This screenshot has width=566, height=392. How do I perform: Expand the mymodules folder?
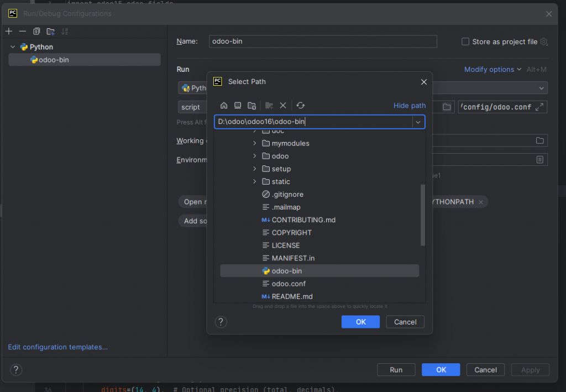[x=254, y=143]
